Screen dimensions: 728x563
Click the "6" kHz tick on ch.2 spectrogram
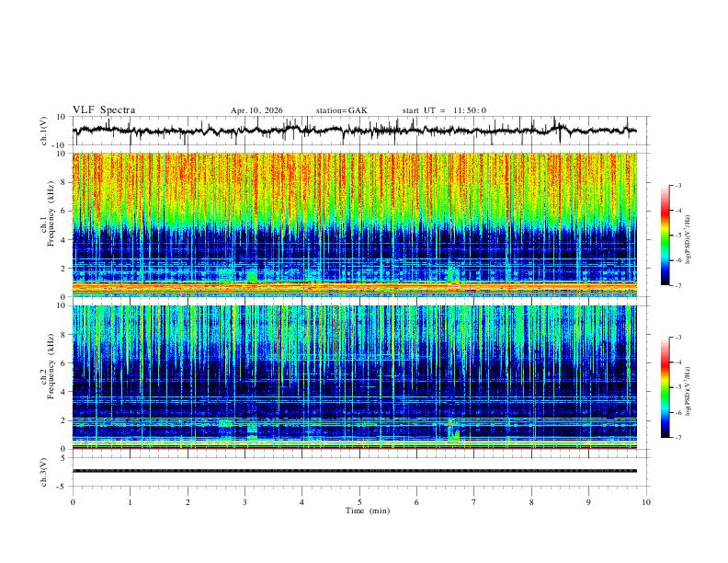[x=64, y=363]
